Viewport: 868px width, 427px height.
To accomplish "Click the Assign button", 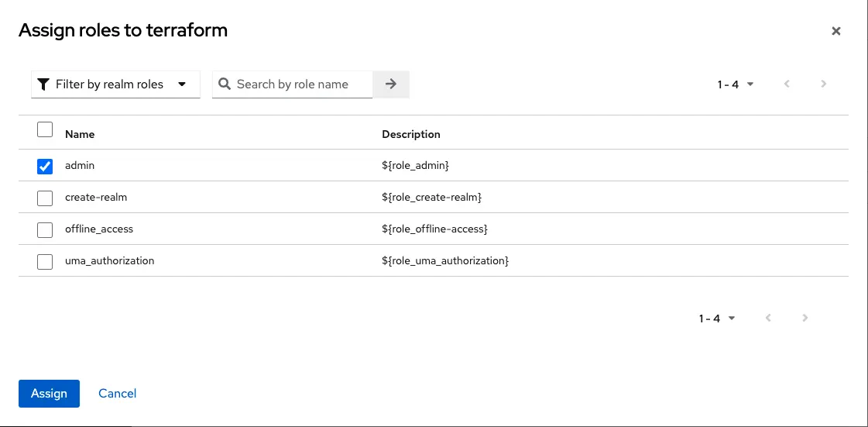I will click(50, 393).
